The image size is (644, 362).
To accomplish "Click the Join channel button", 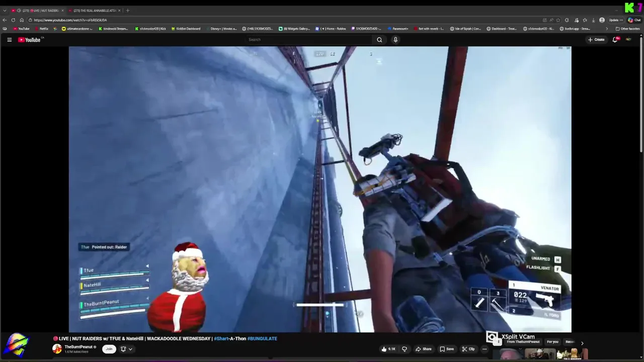I will [x=109, y=349].
